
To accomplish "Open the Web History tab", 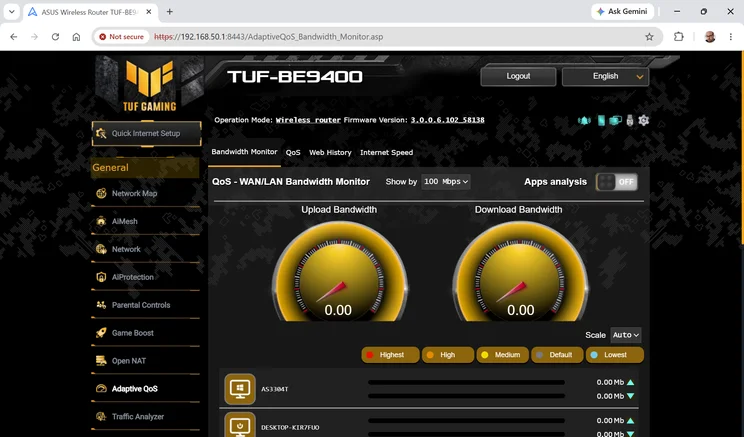I will 330,152.
